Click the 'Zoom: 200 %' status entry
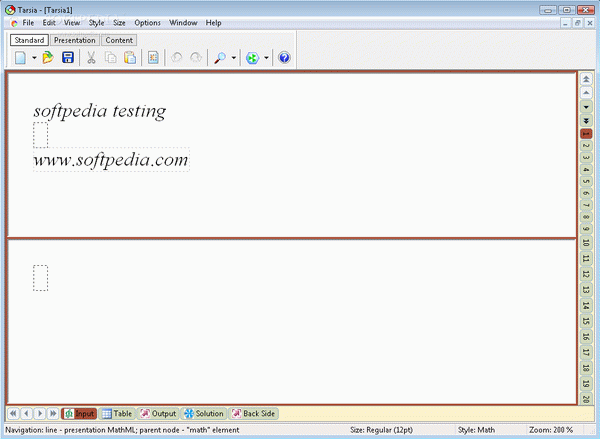600x439 pixels. [x=551, y=430]
